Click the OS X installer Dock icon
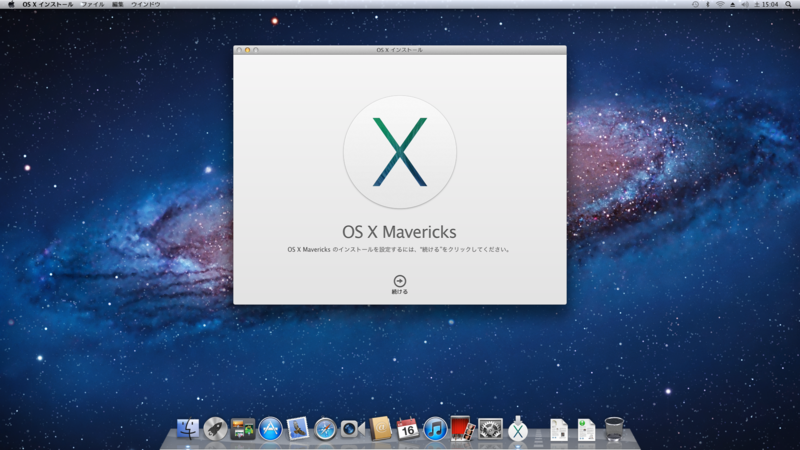 coord(518,429)
